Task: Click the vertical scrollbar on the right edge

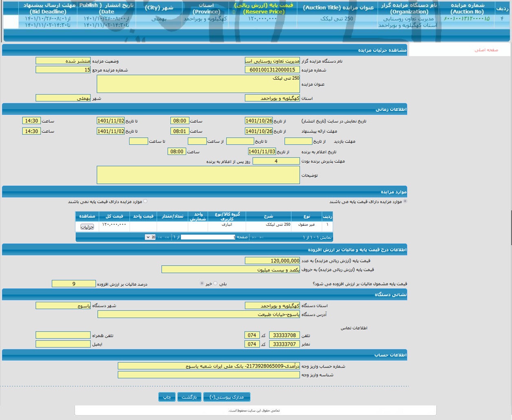Action: pos(511,228)
